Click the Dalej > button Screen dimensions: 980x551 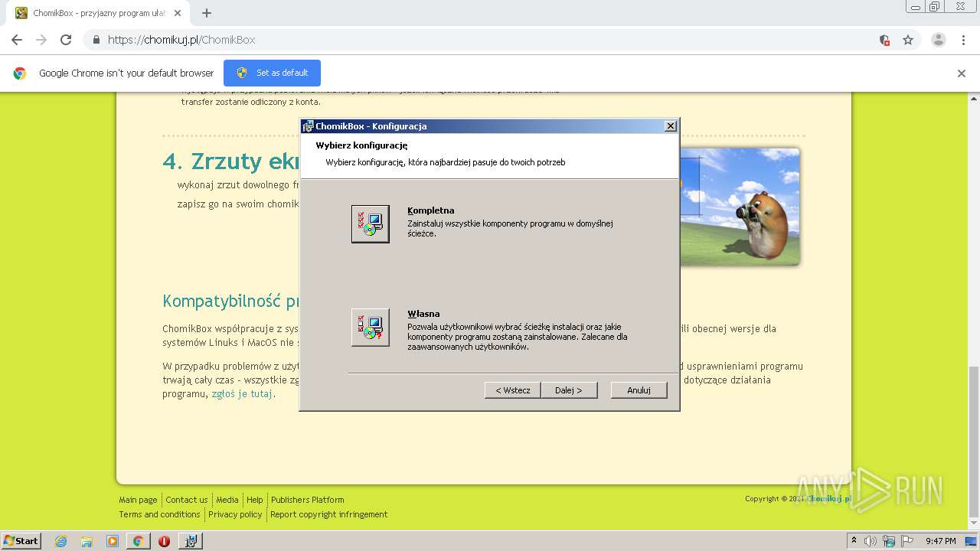coord(569,390)
